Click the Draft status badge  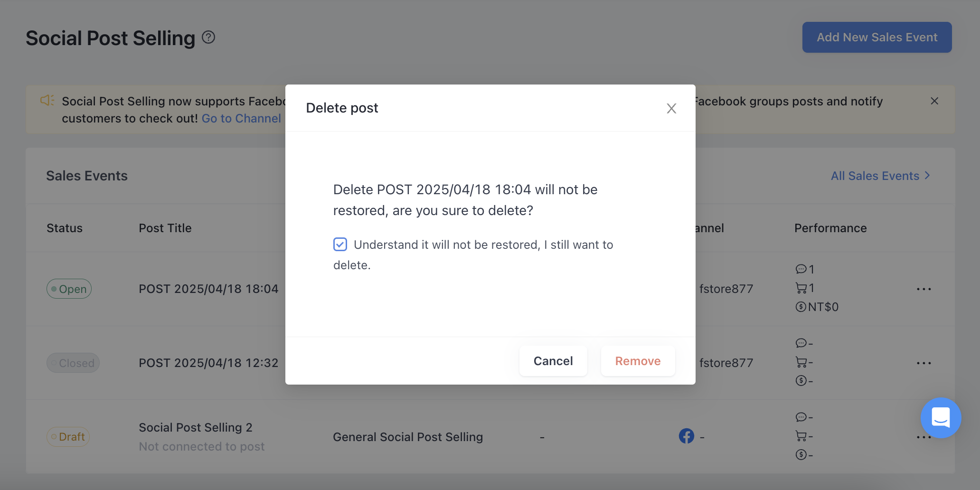click(68, 437)
